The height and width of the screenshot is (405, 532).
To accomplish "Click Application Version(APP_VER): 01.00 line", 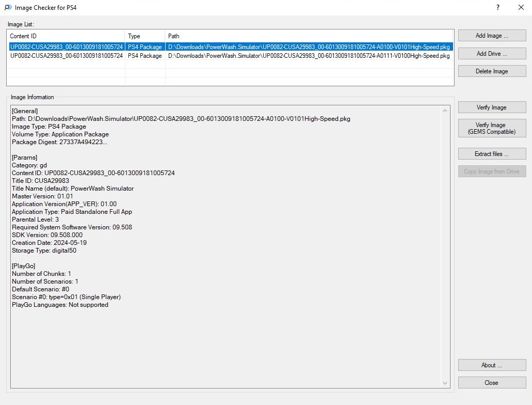I will [64, 204].
